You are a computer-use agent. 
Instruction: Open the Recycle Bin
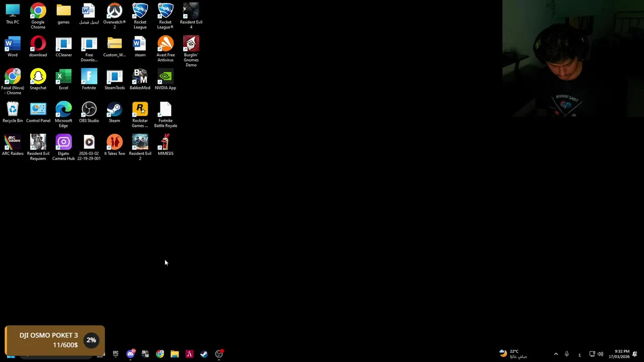tap(13, 112)
